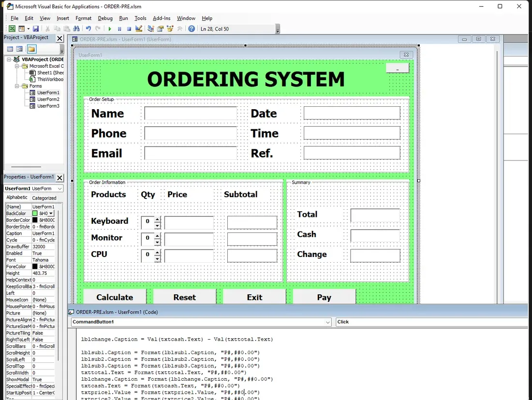Click the Calculate button on the form
Image resolution: width=532 pixels, height=400 pixels.
pyautogui.click(x=115, y=297)
